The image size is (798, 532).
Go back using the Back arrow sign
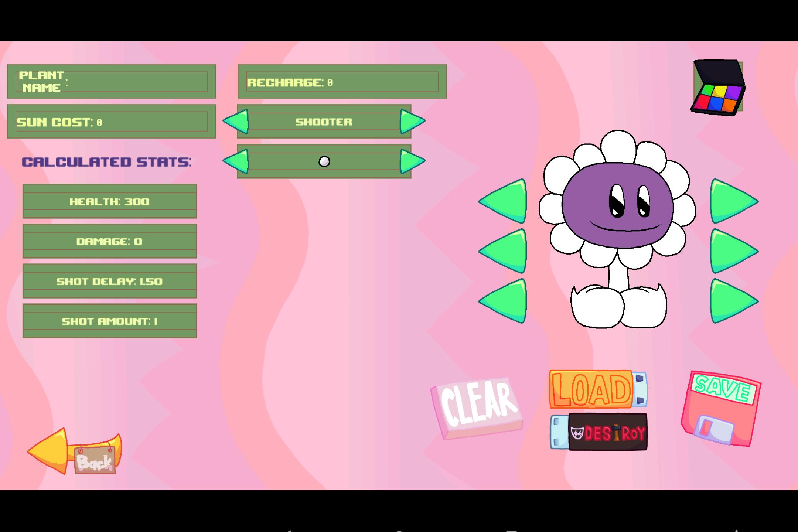[x=74, y=453]
